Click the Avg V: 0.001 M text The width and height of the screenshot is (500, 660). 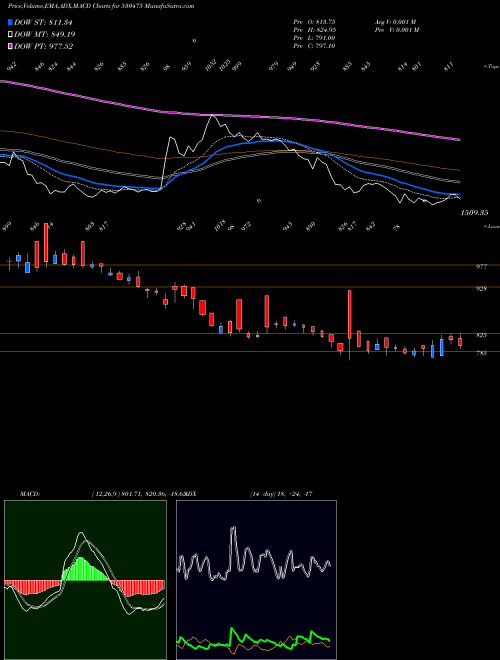tap(395, 22)
